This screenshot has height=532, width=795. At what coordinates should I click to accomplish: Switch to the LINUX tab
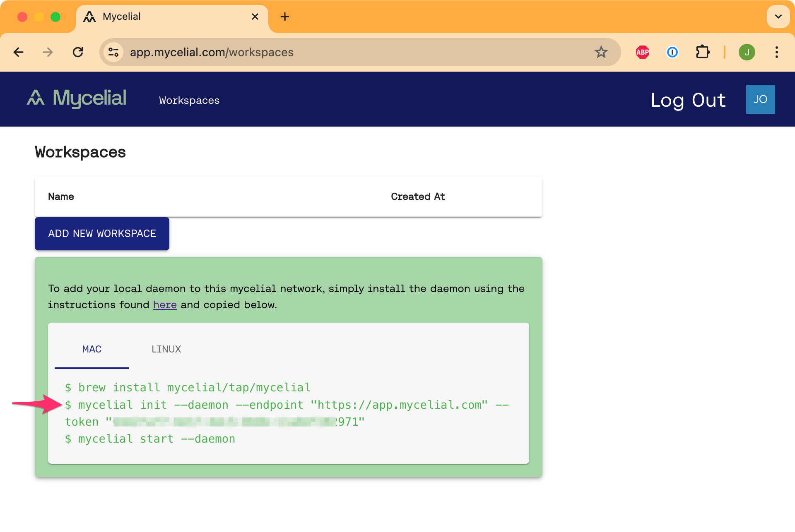[x=166, y=349]
